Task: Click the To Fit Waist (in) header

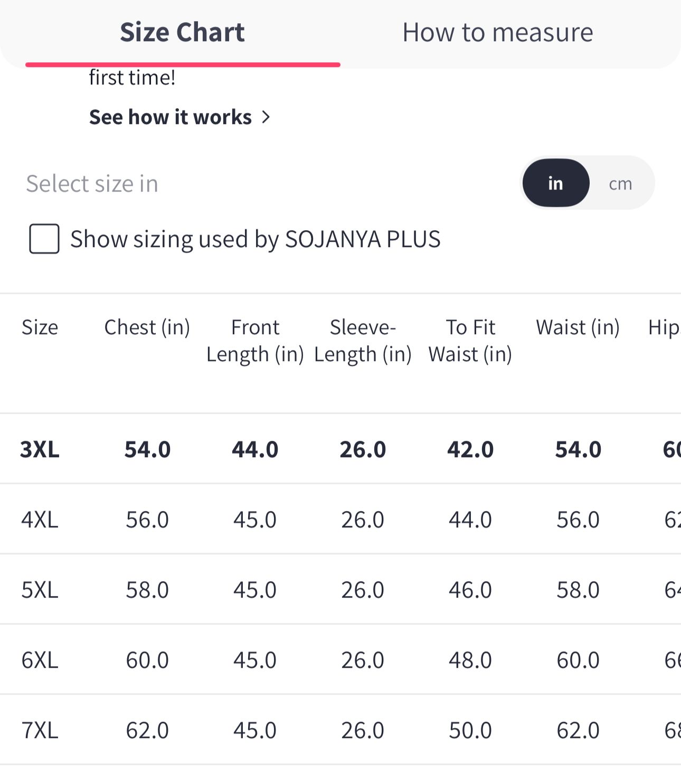Action: (x=470, y=341)
